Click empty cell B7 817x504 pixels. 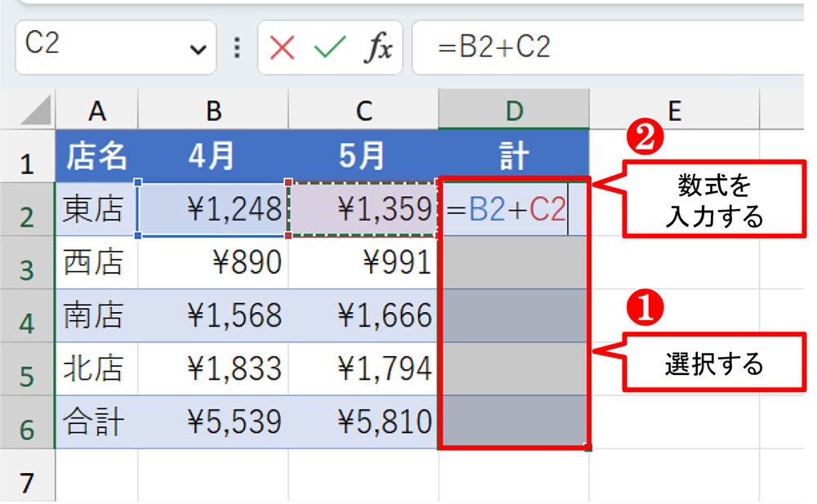click(213, 475)
